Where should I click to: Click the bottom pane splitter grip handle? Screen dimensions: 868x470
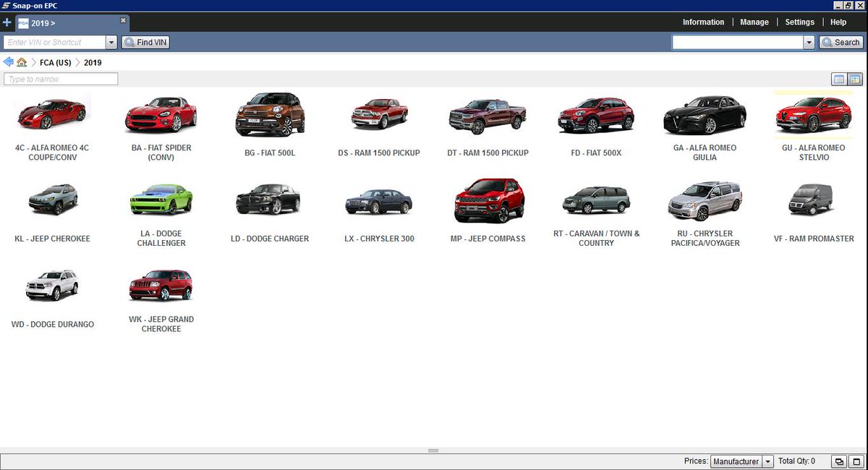[433, 450]
